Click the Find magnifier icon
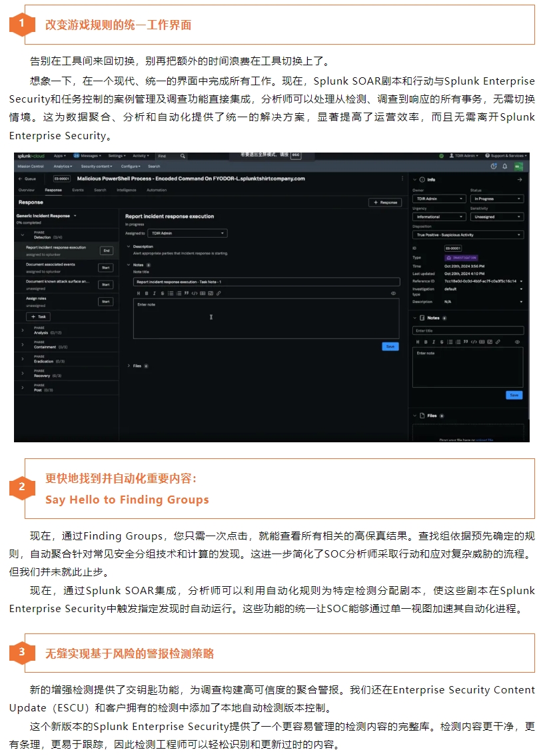This screenshot has width=537, height=756. [183, 156]
